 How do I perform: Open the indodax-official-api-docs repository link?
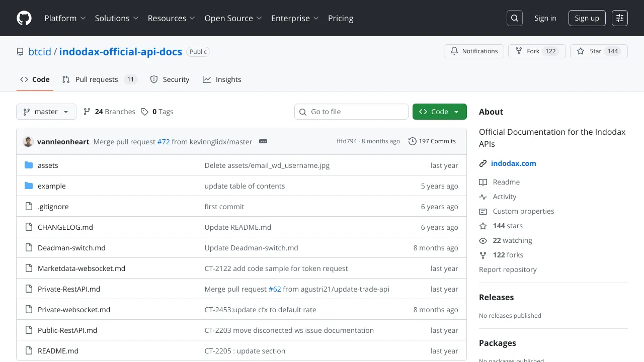[x=121, y=52]
